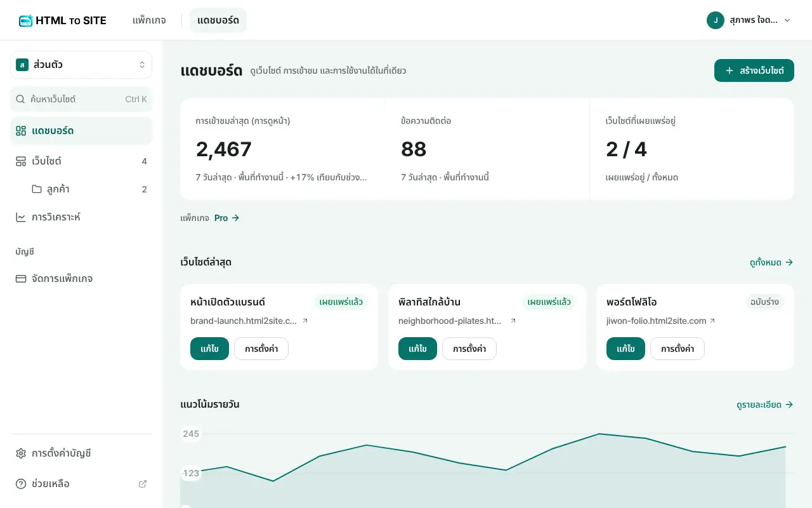Click the jiwon-folio.html2site.com URL text
The image size is (812, 508).
pyautogui.click(x=657, y=321)
